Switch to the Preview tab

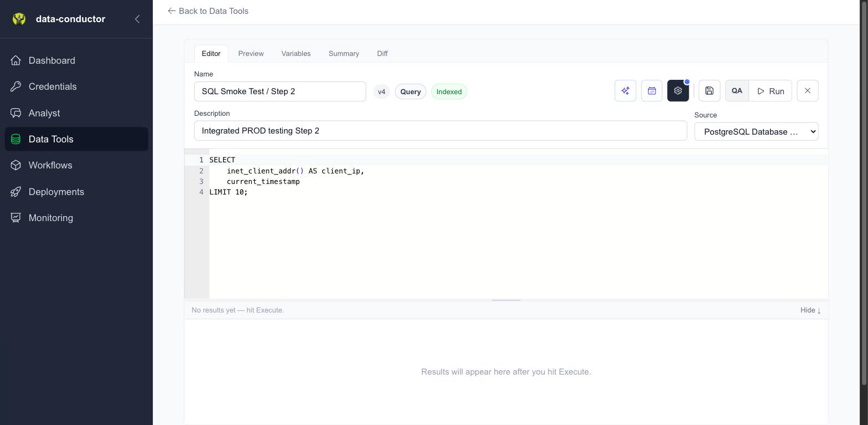click(x=251, y=54)
